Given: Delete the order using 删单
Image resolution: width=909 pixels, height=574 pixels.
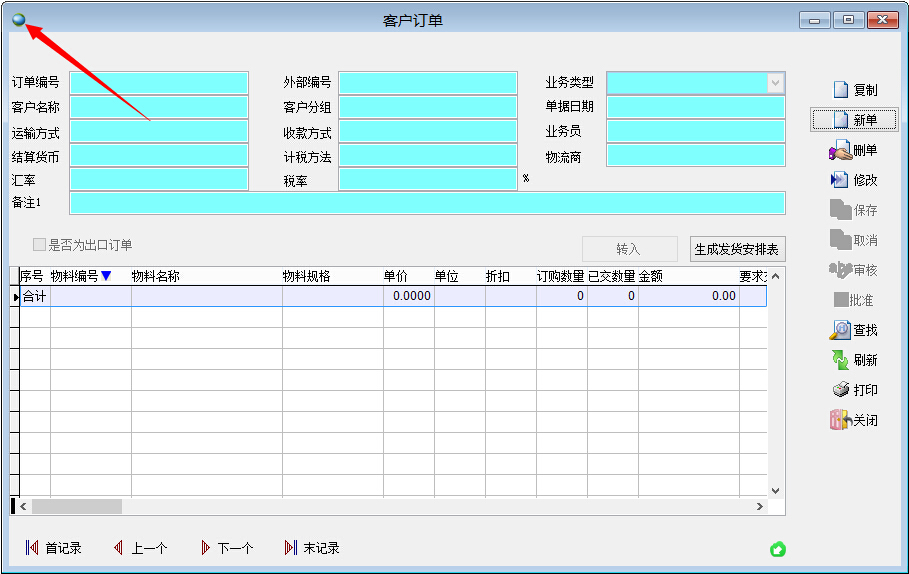Looking at the screenshot, I should point(841,150).
